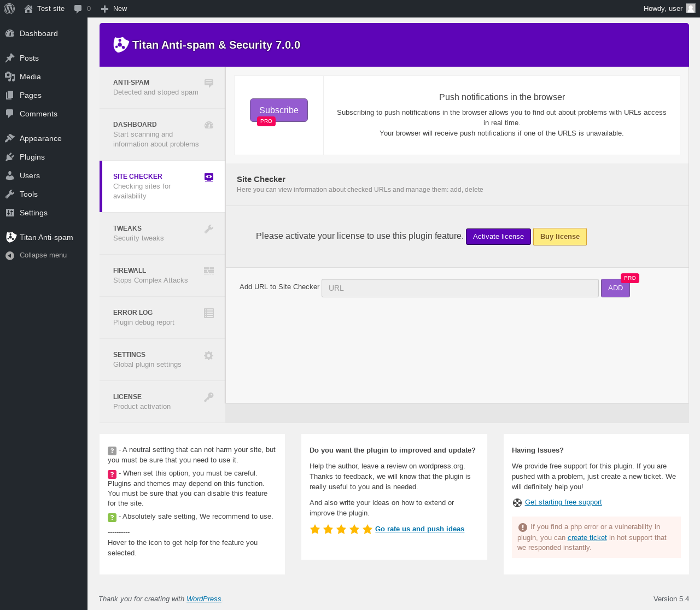Click the plugin Dashboard gauge tab icon
Image resolution: width=700 pixels, height=610 pixels.
pyautogui.click(x=209, y=125)
